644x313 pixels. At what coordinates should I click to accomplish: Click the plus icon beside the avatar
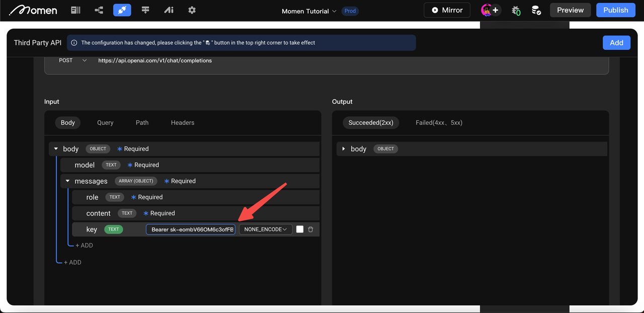click(x=496, y=10)
